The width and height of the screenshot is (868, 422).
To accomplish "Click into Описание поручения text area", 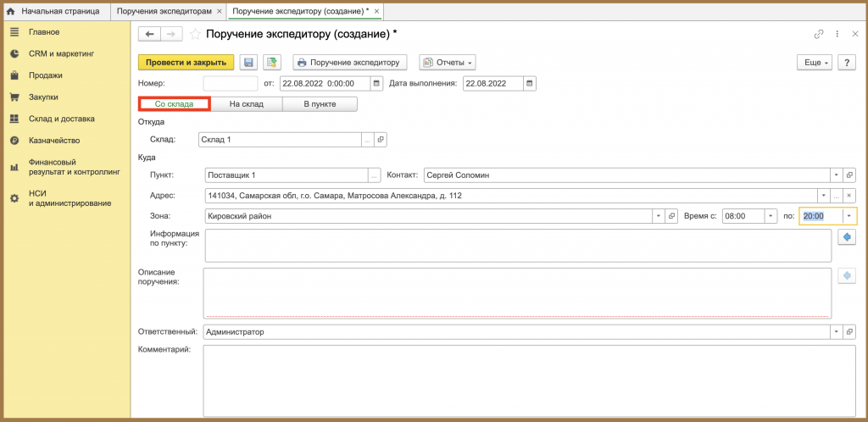I will tap(517, 293).
